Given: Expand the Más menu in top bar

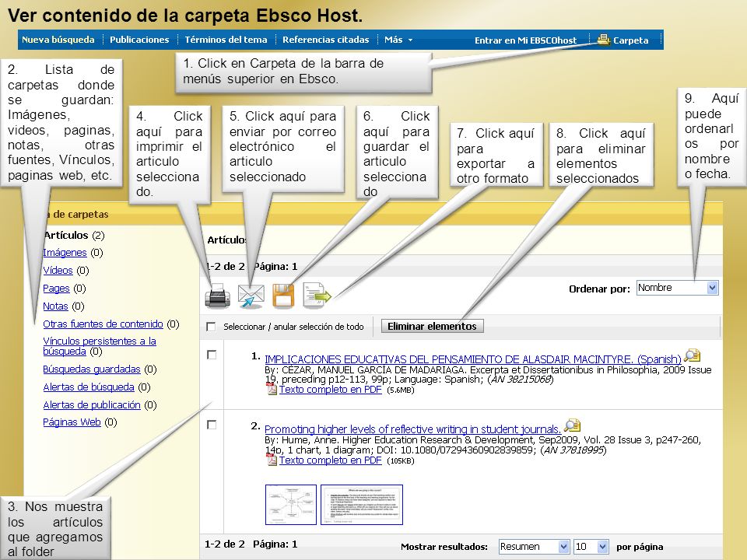Looking at the screenshot, I should (398, 40).
